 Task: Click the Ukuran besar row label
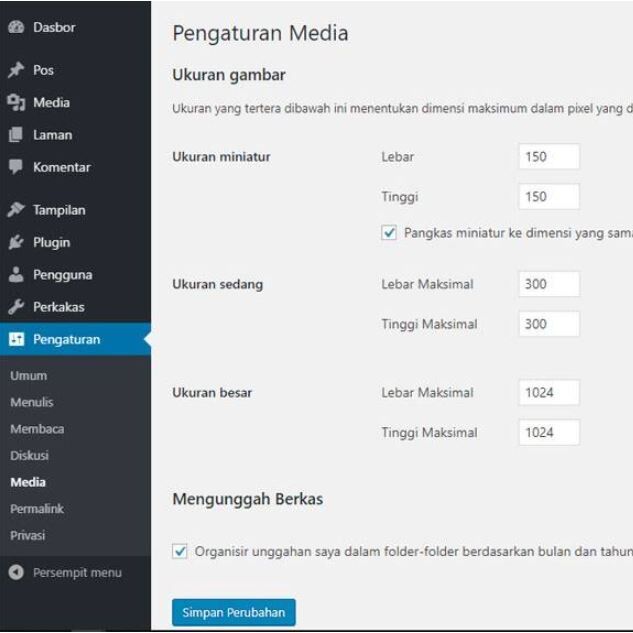(212, 392)
